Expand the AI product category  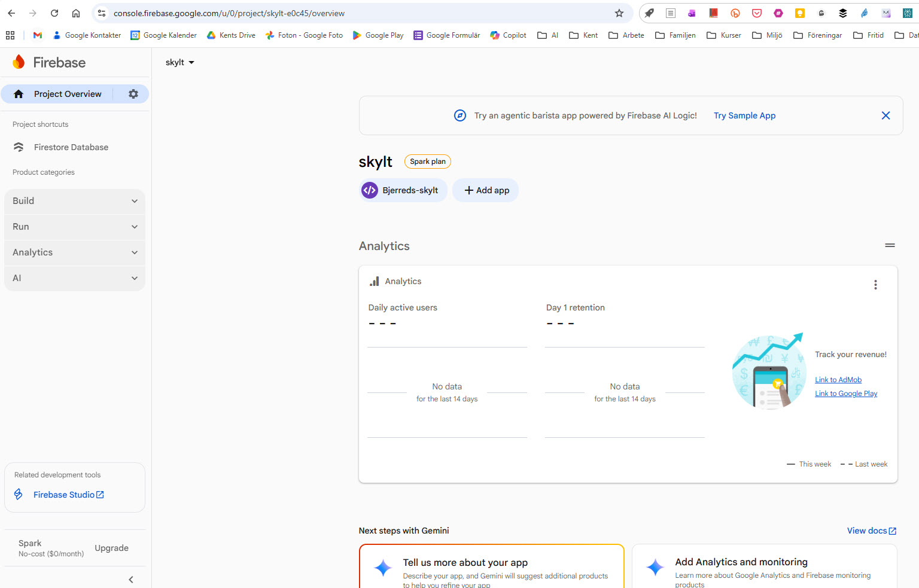coord(75,278)
